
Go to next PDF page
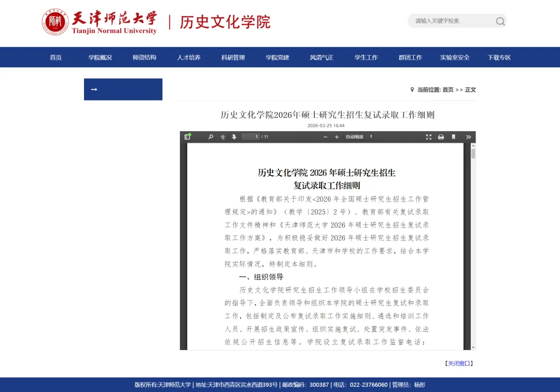tap(234, 137)
